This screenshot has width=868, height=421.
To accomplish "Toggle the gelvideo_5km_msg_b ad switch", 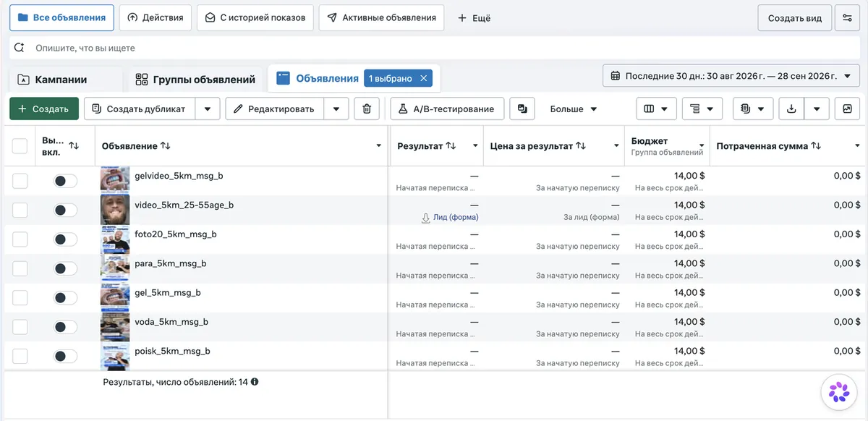I will (x=65, y=181).
